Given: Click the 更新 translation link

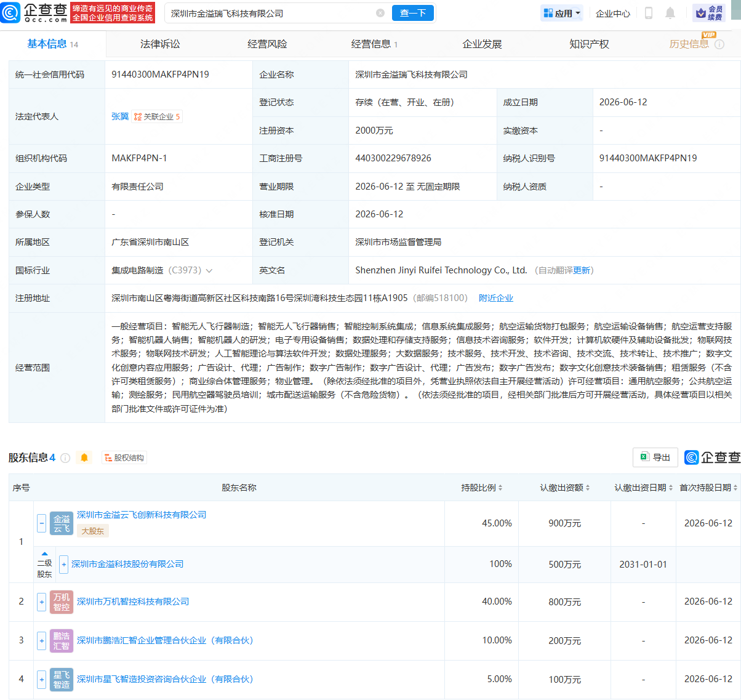Looking at the screenshot, I should click(581, 270).
